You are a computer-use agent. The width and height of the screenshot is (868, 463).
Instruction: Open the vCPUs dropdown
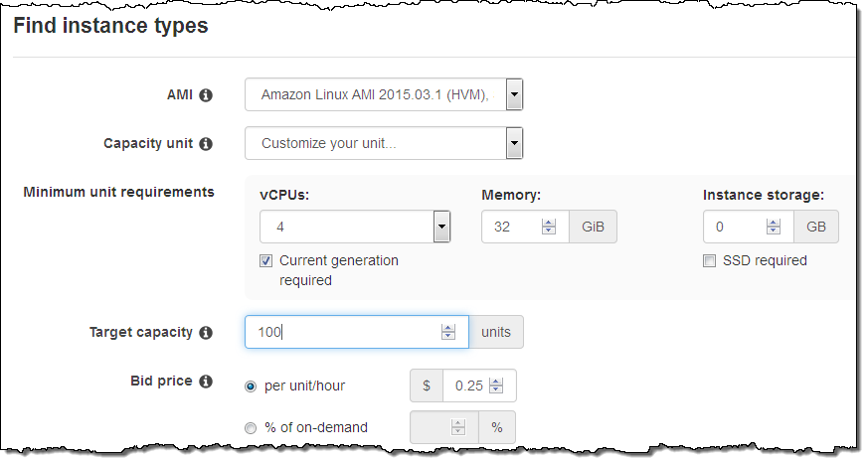click(440, 228)
